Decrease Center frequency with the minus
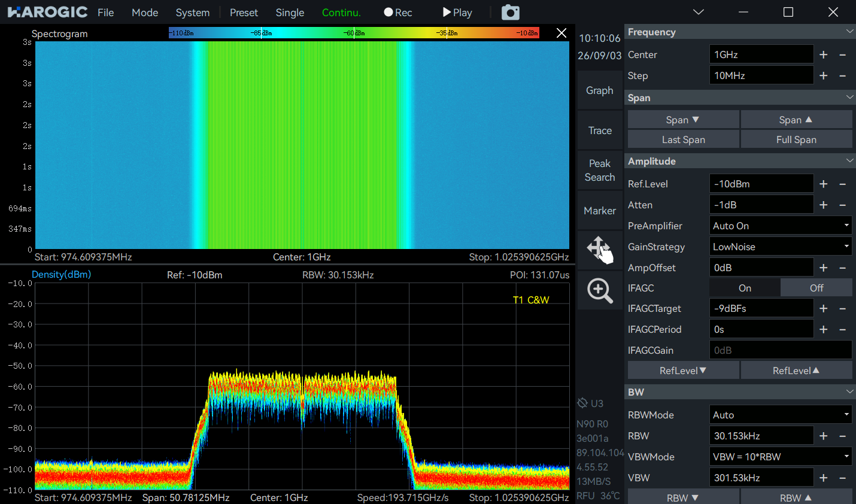The image size is (856, 504). [843, 54]
